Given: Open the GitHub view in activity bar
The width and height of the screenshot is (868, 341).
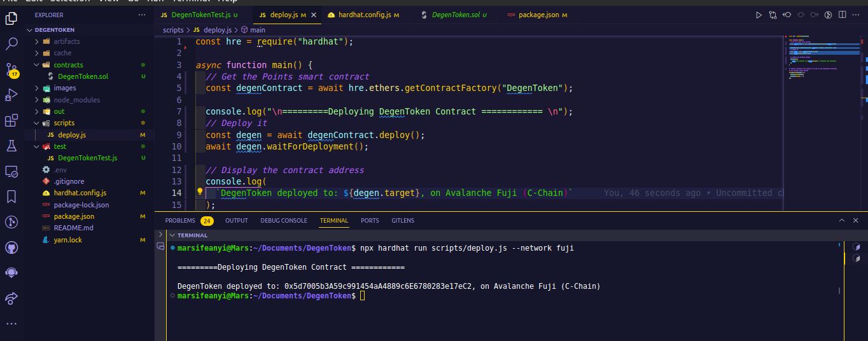Looking at the screenshot, I should tap(11, 247).
